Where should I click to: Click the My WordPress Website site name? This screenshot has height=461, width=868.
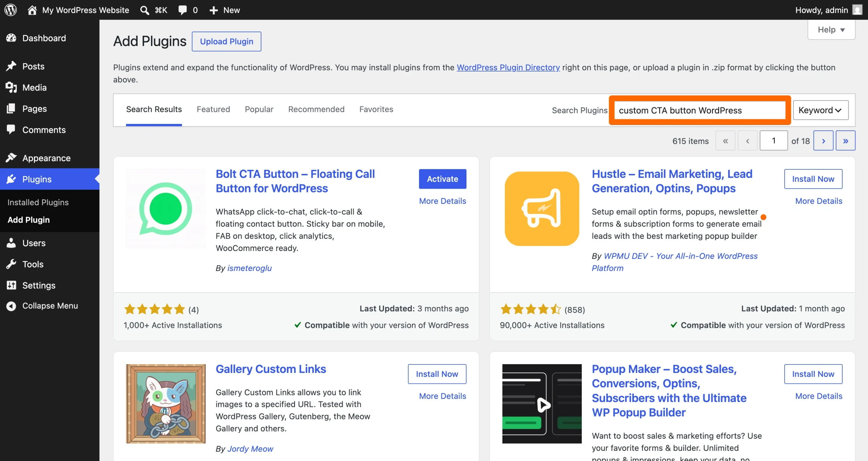85,10
